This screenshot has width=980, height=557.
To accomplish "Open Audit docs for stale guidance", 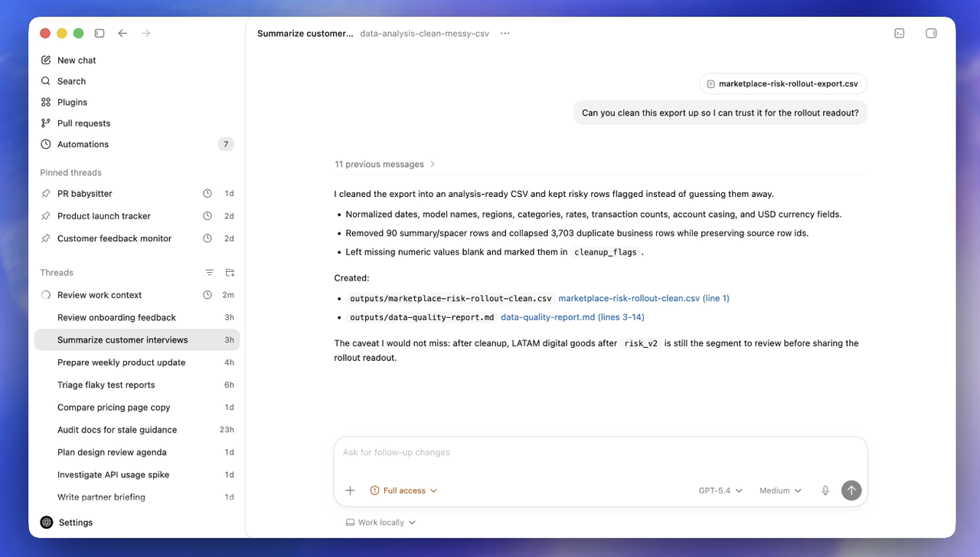I will click(x=137, y=430).
